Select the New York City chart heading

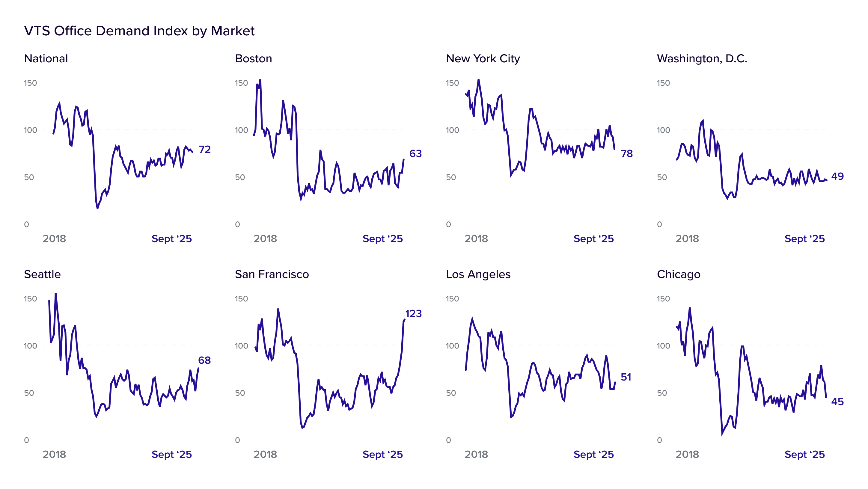pyautogui.click(x=483, y=59)
